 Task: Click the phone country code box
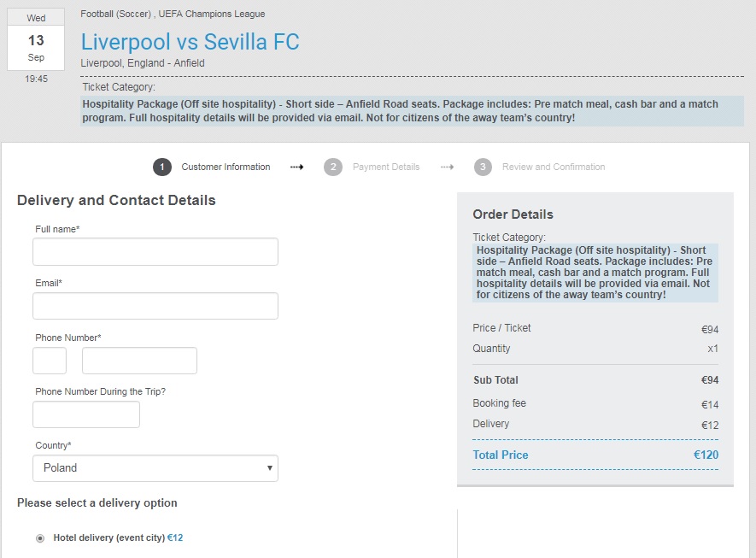50,361
